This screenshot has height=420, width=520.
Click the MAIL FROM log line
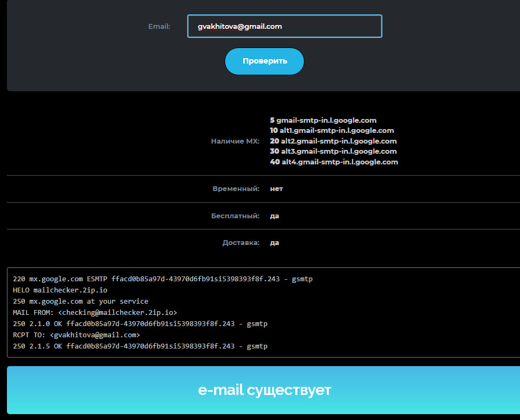point(94,313)
